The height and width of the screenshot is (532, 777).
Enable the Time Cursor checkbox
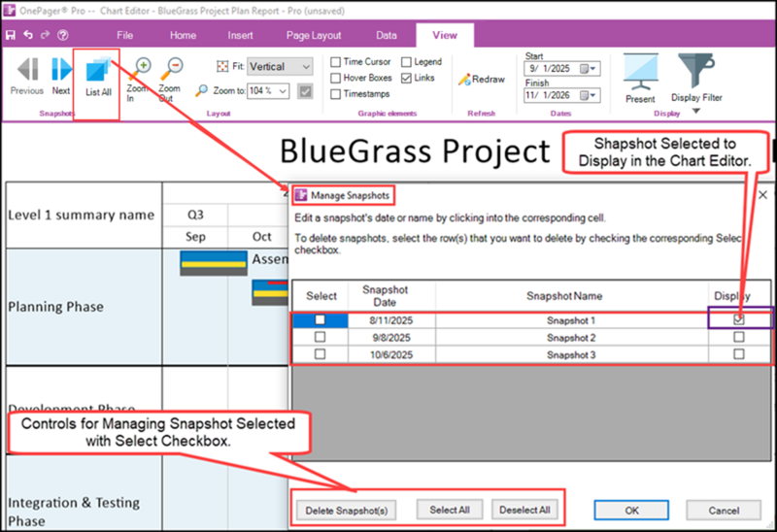click(335, 62)
